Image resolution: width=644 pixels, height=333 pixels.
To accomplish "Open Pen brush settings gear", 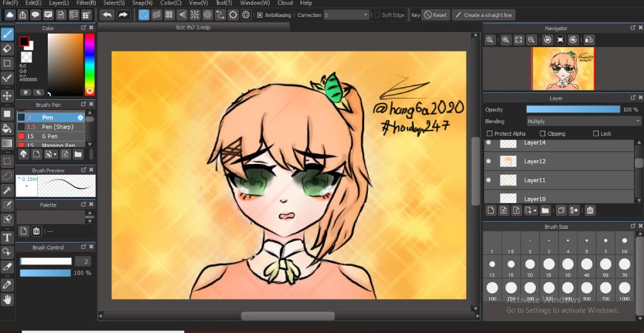I will point(80,117).
